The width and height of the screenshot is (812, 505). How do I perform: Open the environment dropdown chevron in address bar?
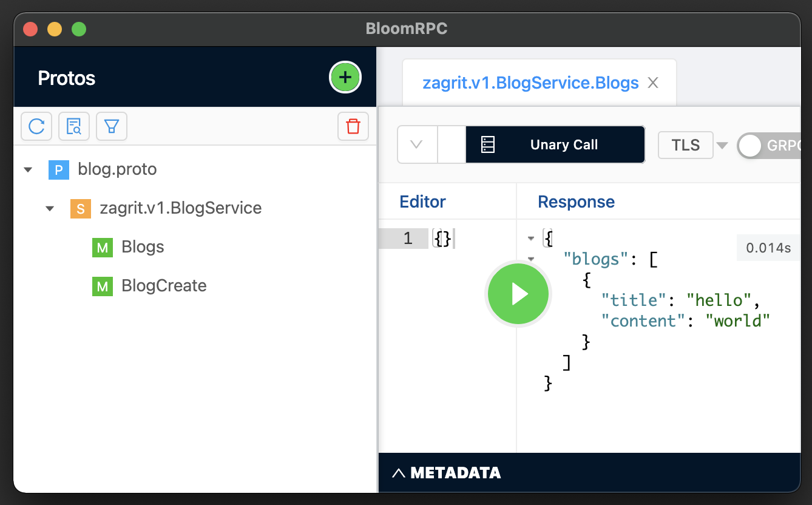click(416, 144)
